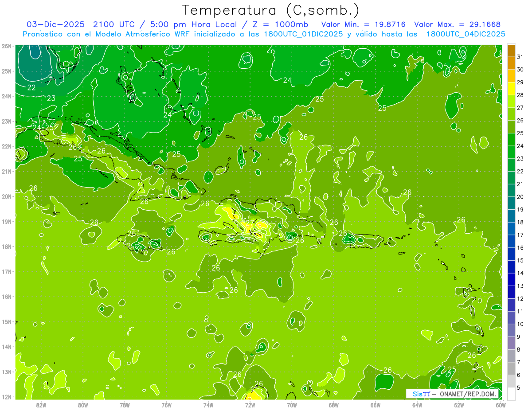Screen dimensions: 532x411
Task: Select the date text "03-Dic-2025"
Action: point(56,24)
